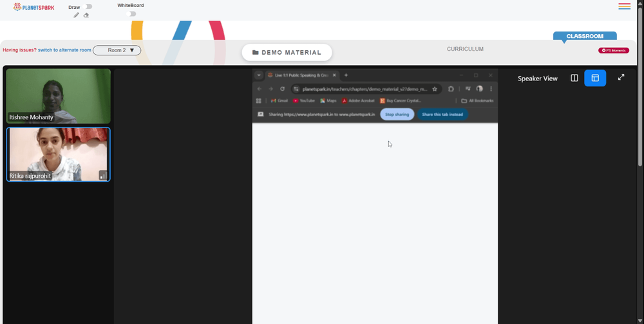Open the DEMO MATERIAL folder button
The width and height of the screenshot is (644, 324).
pos(287,53)
